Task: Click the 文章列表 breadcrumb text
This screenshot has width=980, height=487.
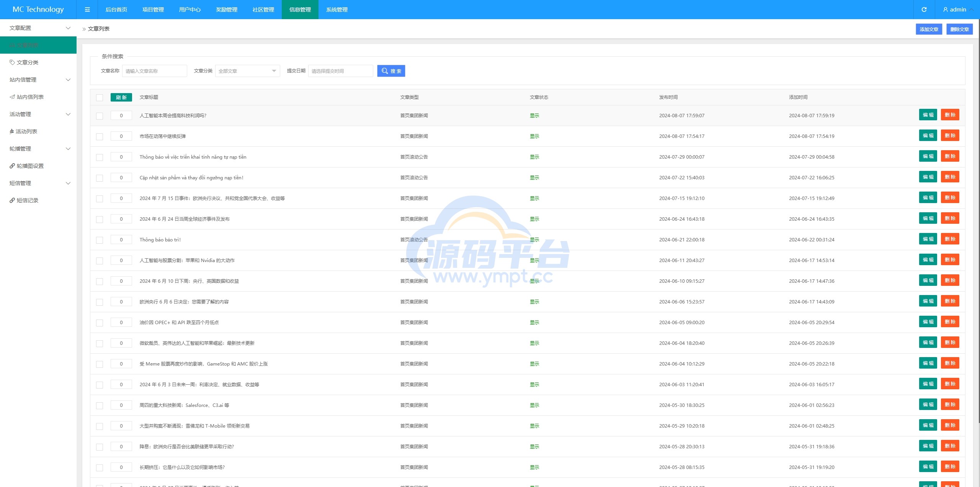Action: [99, 29]
